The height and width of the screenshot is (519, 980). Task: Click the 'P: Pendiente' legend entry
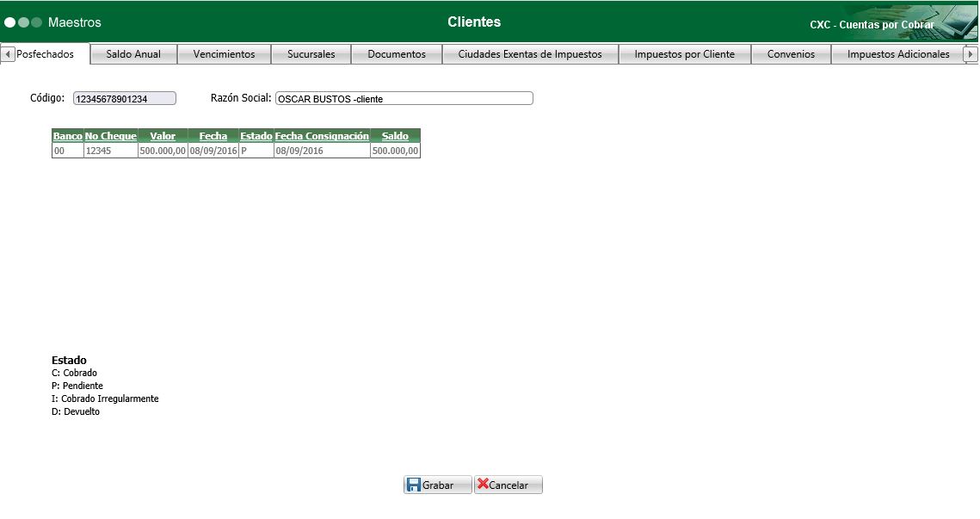tap(77, 386)
